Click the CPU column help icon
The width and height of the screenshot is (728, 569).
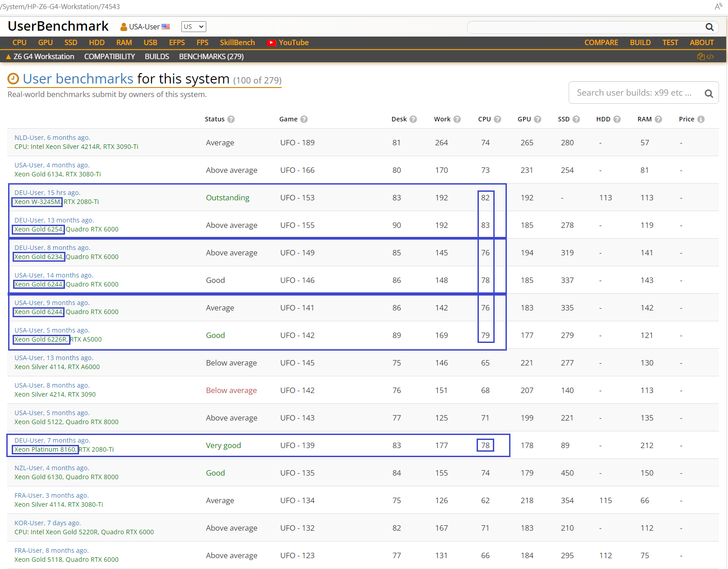[x=497, y=119]
